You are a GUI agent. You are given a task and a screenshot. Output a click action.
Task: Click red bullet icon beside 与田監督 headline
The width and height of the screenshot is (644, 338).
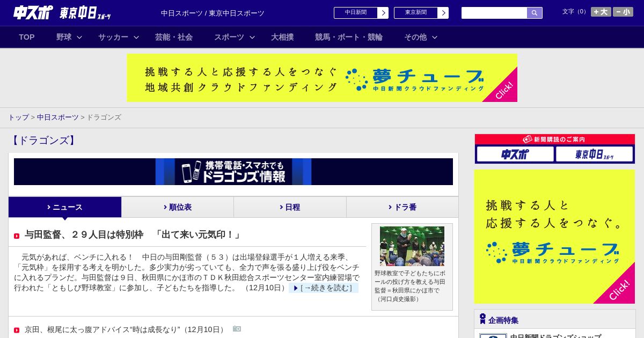[x=17, y=236]
